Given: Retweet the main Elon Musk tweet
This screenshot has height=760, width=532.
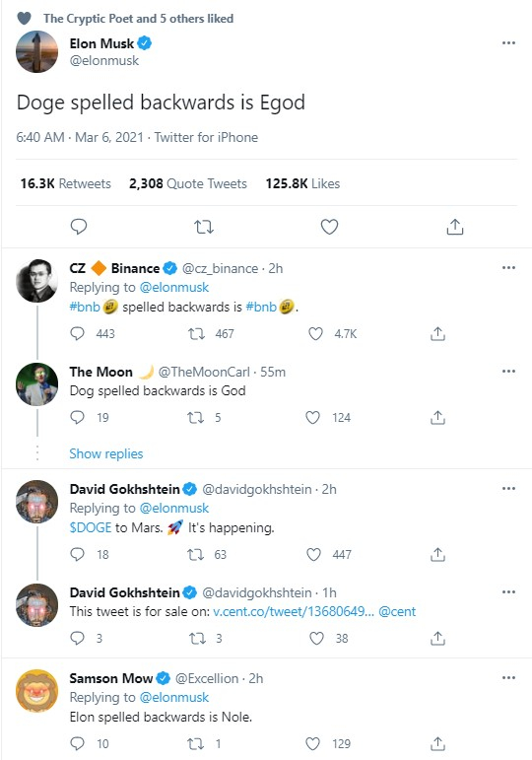Looking at the screenshot, I should point(204,227).
